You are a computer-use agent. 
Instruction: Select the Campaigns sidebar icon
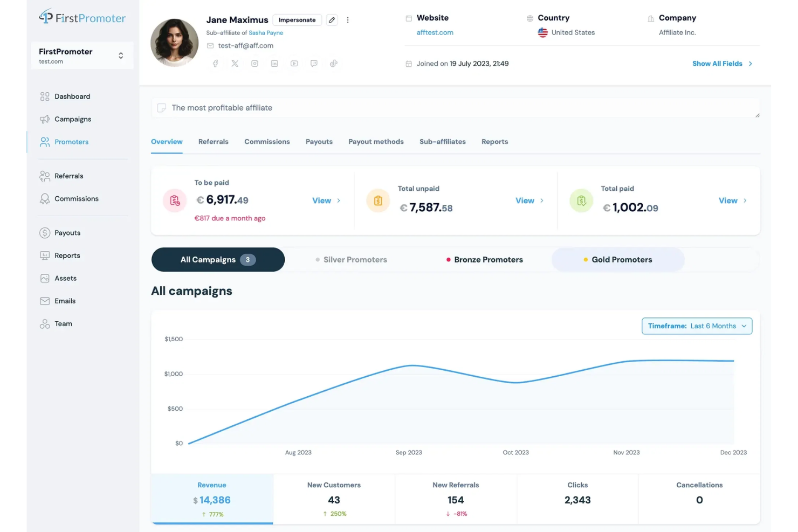tap(45, 119)
